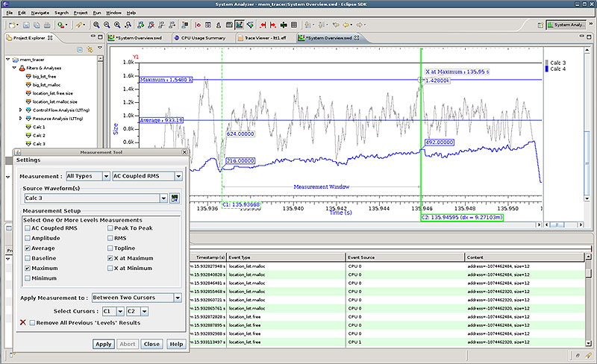Viewport: 597px width, 364px height.
Task: Click the Close button in Measurement Tool
Action: coord(151,344)
